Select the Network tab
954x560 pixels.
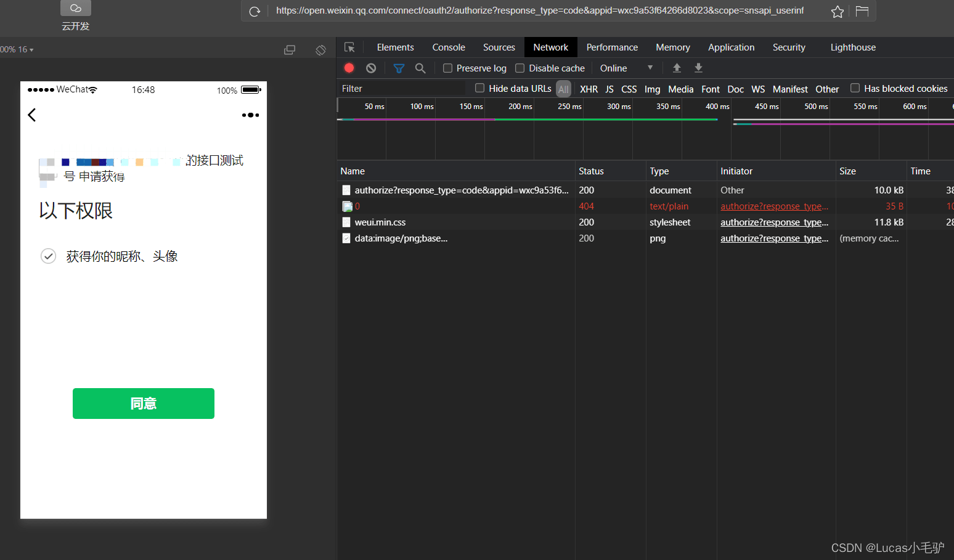(x=551, y=47)
